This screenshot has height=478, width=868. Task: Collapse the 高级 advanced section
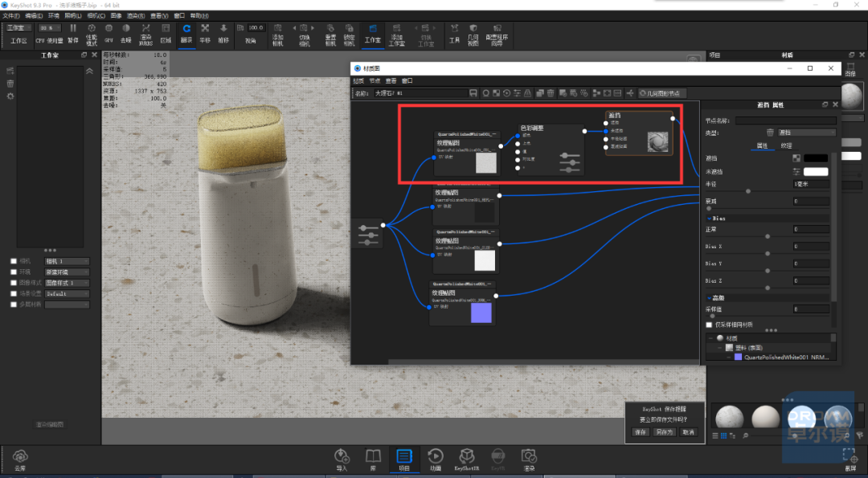point(709,297)
